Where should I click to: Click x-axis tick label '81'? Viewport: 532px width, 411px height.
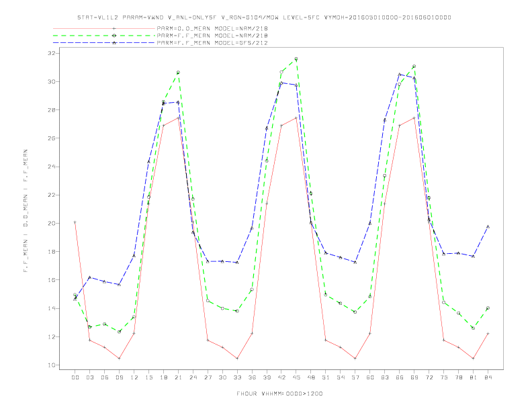tap(474, 377)
